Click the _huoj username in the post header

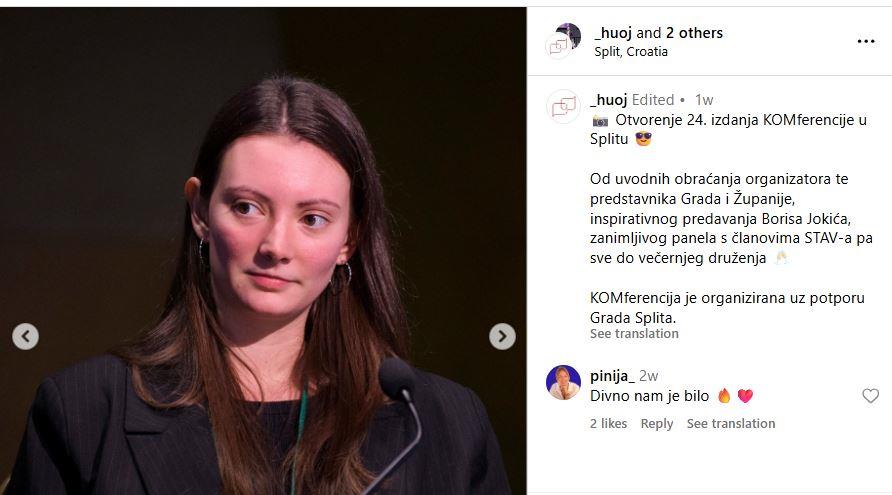click(x=613, y=33)
